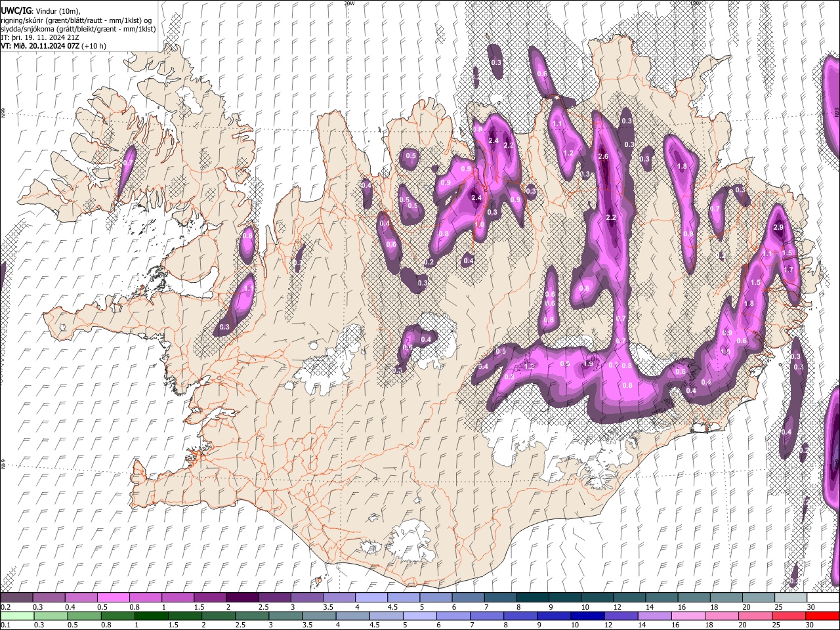This screenshot has width=840, height=630.
Task: Click the UWC/IG title text
Action: pos(16,10)
